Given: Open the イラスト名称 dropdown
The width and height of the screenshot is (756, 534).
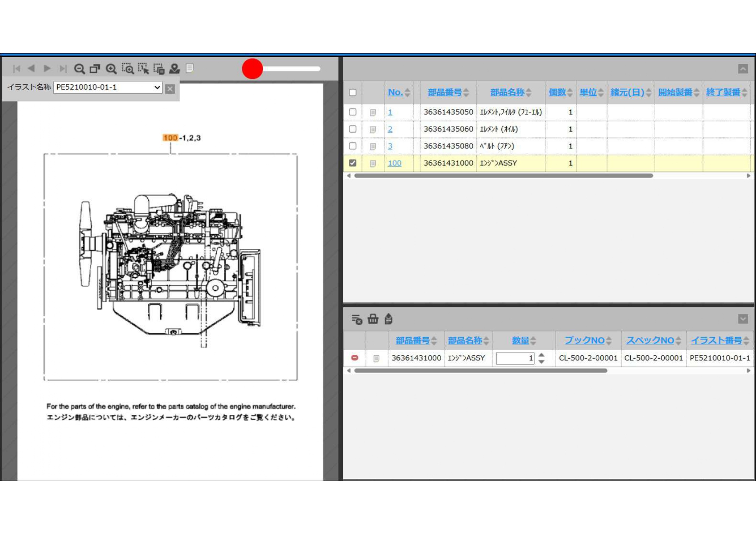Looking at the screenshot, I should tap(108, 87).
